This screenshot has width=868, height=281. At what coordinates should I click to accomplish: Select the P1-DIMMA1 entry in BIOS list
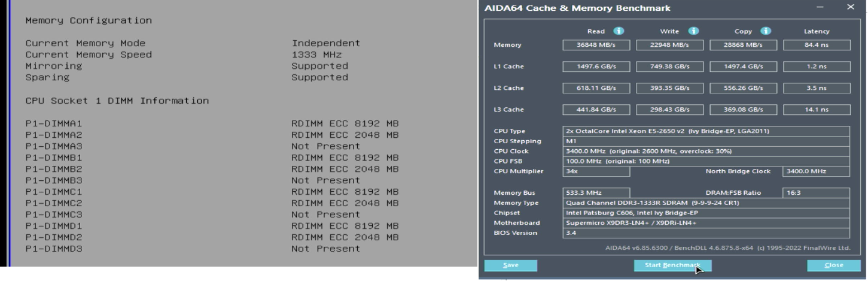(x=54, y=123)
